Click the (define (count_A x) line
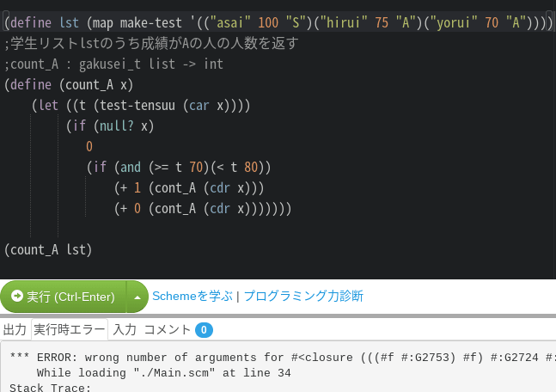Viewport: 556px width, 392px height. click(x=69, y=85)
